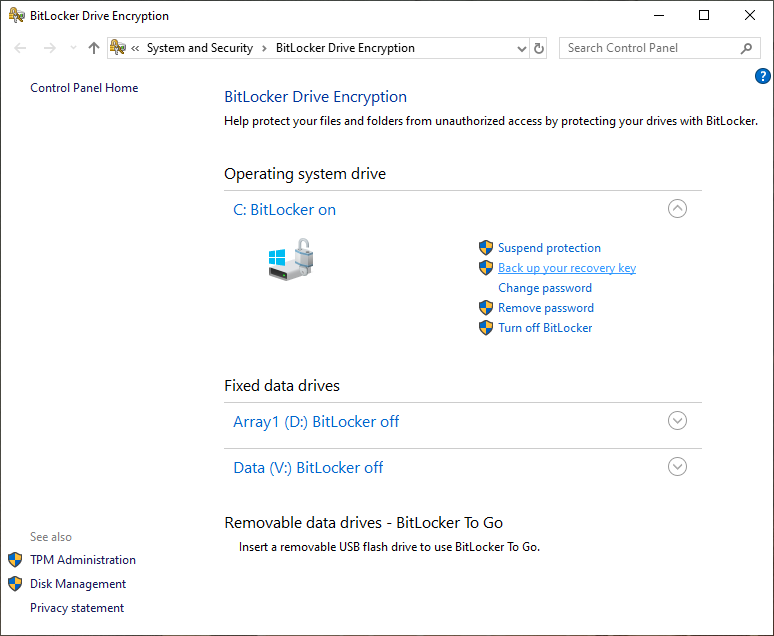This screenshot has height=636, width=774.
Task: Open the Privacy statement
Action: pos(77,608)
